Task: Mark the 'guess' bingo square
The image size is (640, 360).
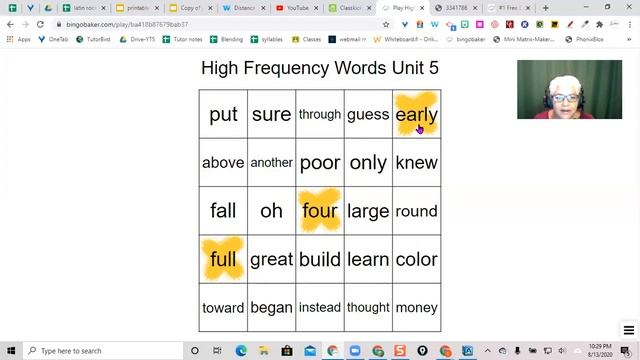Action: point(368,114)
